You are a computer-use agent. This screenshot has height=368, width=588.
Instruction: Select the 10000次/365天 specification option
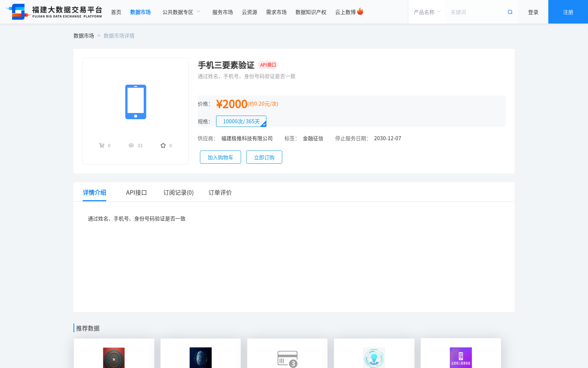click(x=241, y=121)
